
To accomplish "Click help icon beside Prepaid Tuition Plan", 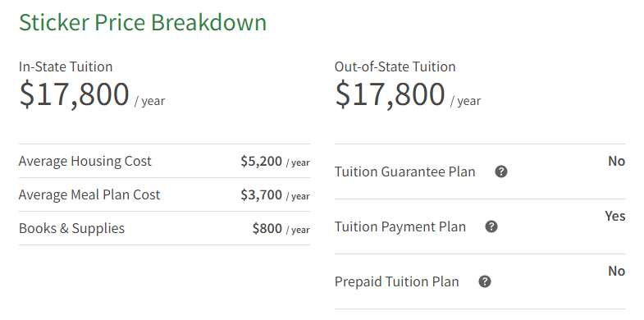I will coord(485,281).
